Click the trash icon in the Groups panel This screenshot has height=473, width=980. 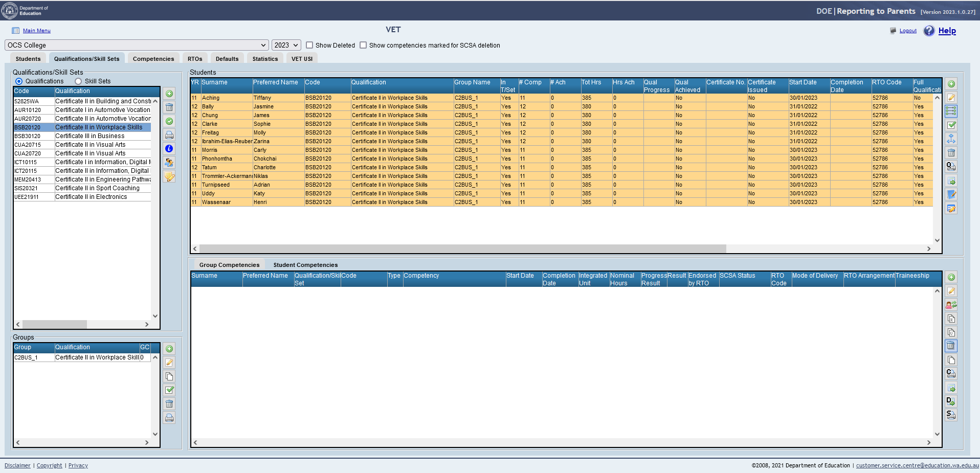tap(169, 404)
